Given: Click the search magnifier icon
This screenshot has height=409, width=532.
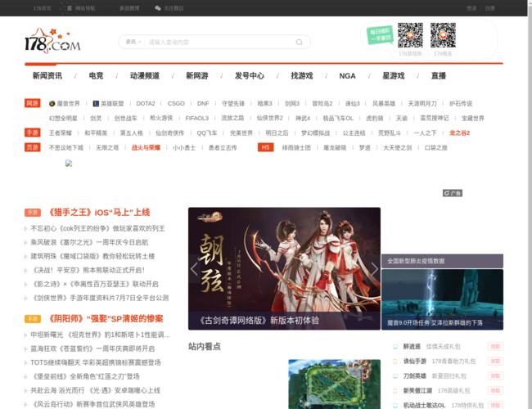Looking at the screenshot, I should click(x=299, y=42).
